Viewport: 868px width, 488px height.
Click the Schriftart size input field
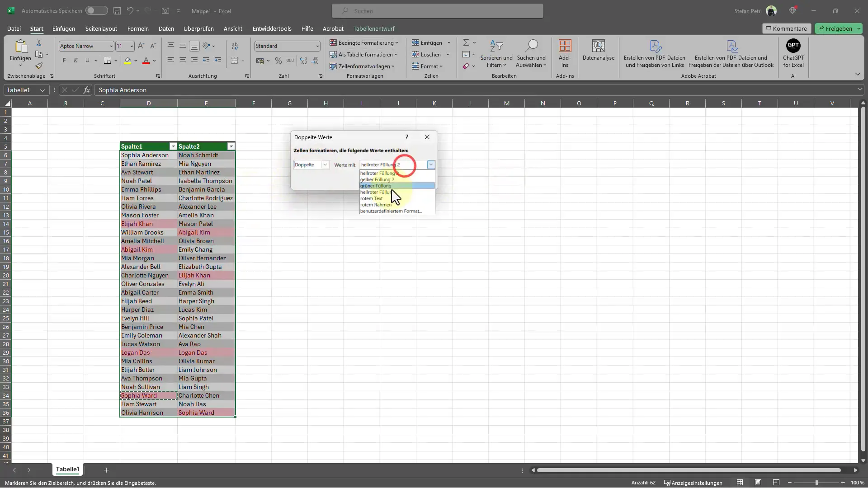tap(121, 45)
